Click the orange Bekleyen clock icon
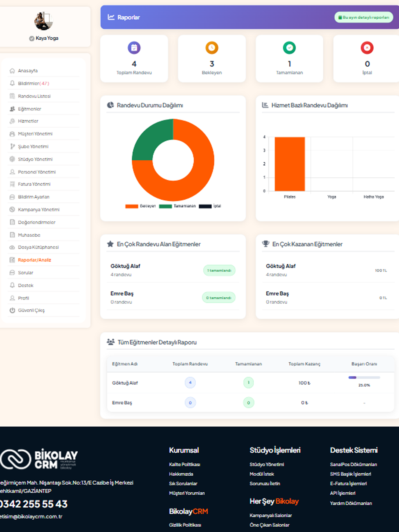 [212, 48]
